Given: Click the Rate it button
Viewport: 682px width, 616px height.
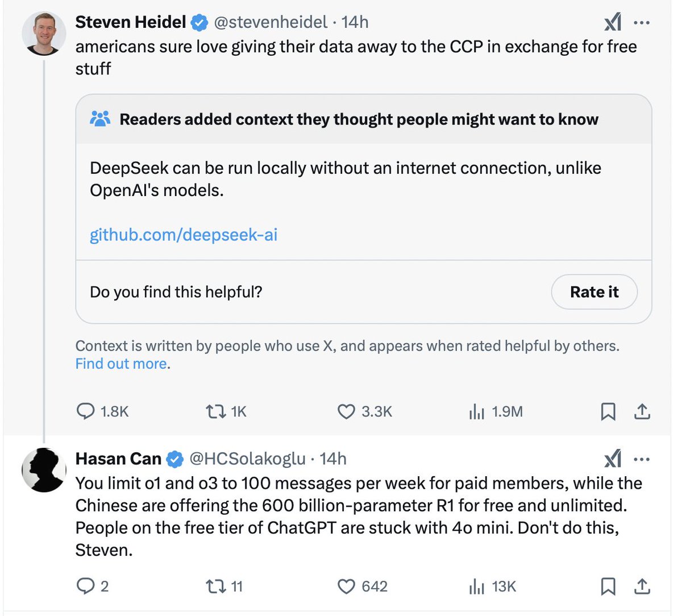Looking at the screenshot, I should [x=594, y=292].
